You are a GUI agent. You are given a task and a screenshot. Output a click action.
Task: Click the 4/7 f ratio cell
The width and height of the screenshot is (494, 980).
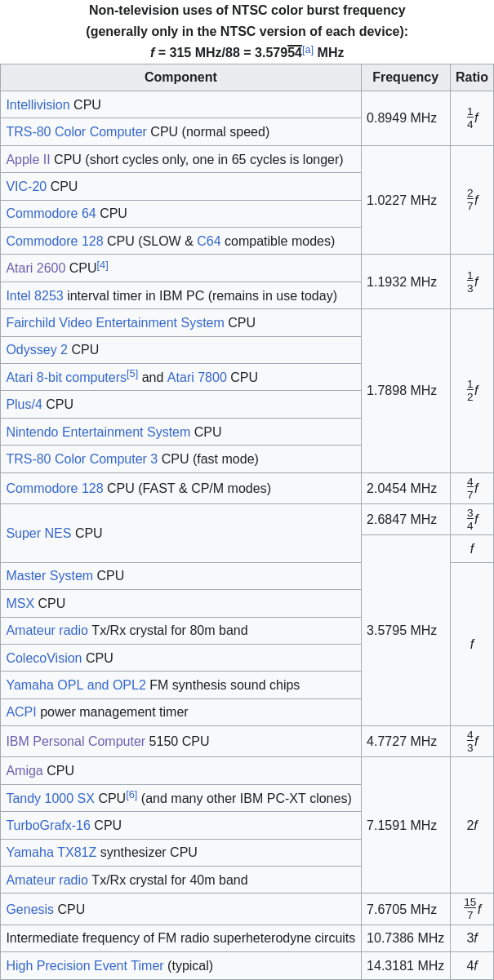point(472,488)
